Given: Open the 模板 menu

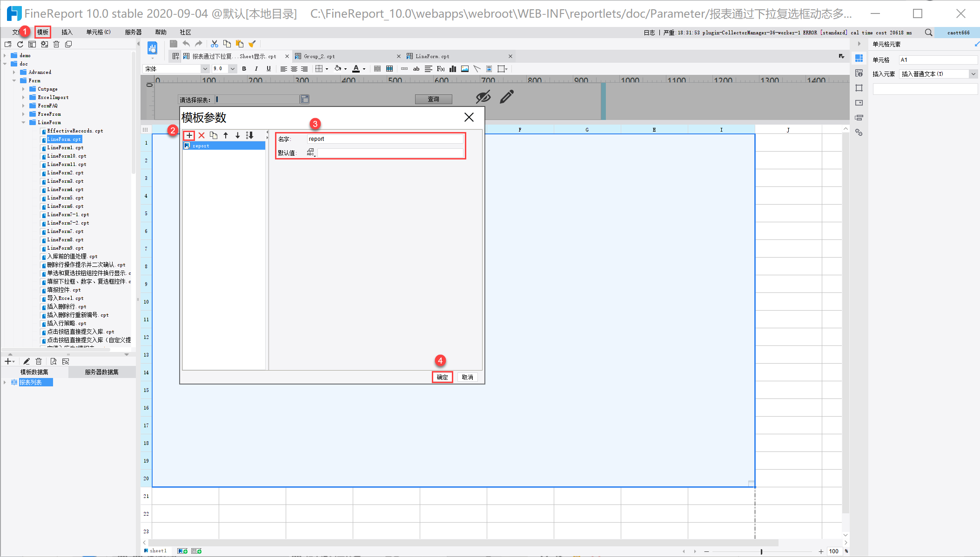Looking at the screenshot, I should pyautogui.click(x=43, y=32).
